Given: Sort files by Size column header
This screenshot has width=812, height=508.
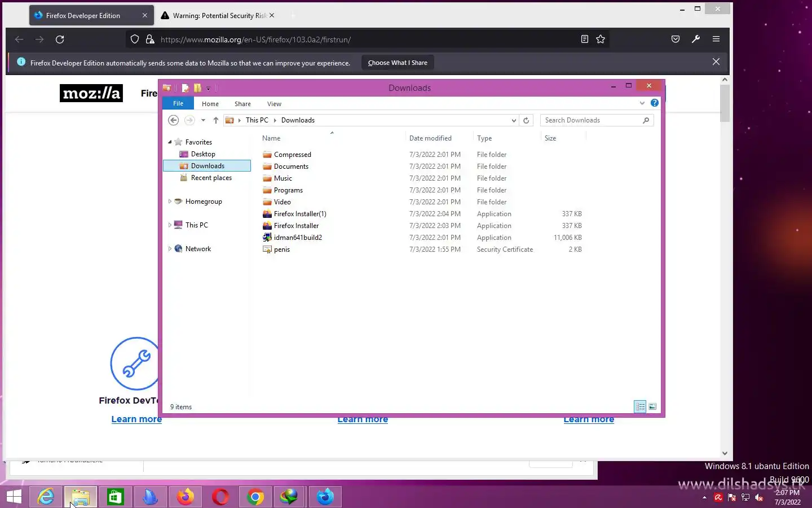Looking at the screenshot, I should click(550, 138).
